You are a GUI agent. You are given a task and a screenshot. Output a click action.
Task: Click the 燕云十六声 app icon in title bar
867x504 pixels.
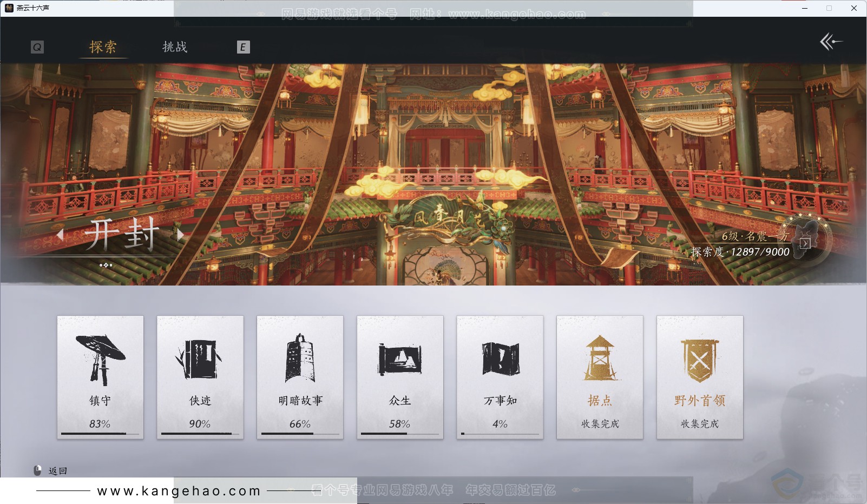point(9,8)
